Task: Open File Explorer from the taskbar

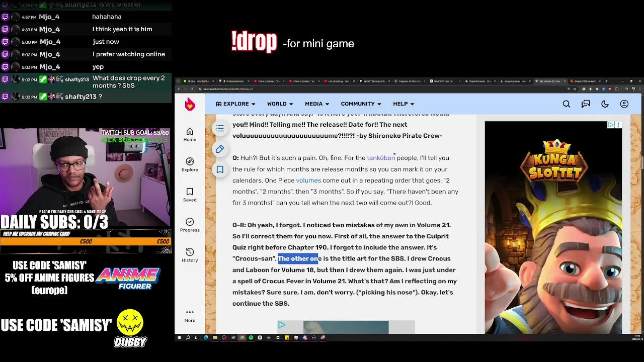Action: tap(215, 337)
